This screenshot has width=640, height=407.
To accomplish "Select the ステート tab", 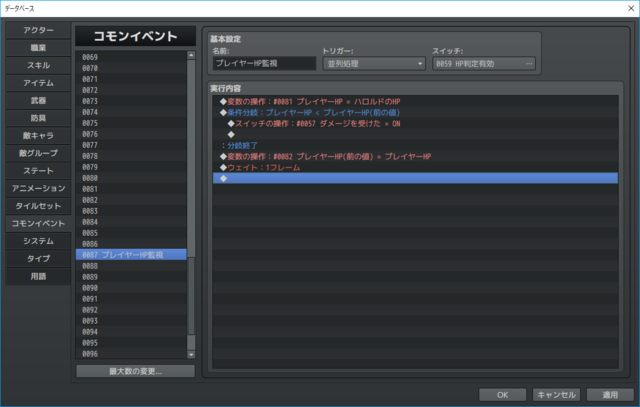I will pos(38,171).
